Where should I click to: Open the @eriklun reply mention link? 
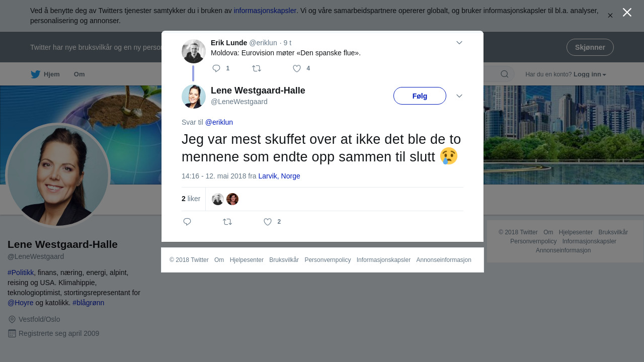coord(219,122)
